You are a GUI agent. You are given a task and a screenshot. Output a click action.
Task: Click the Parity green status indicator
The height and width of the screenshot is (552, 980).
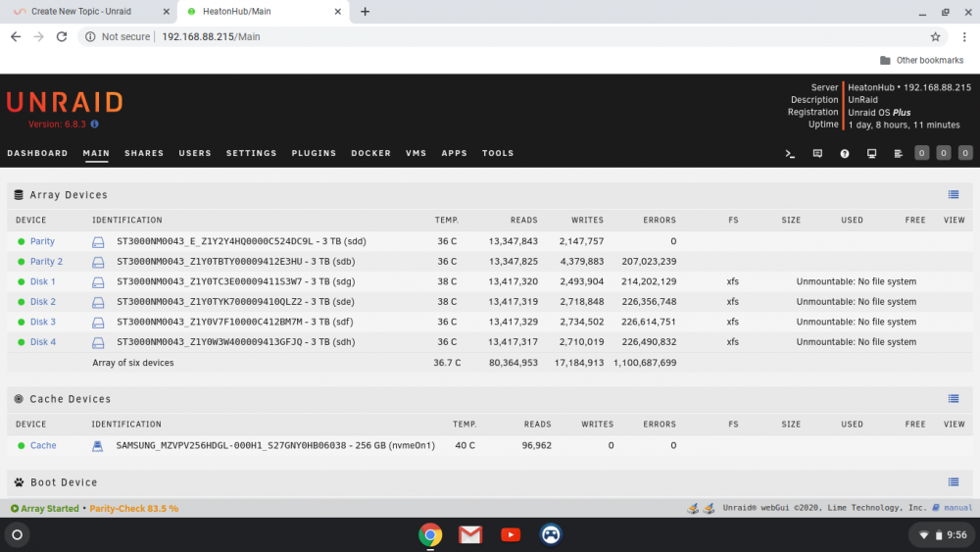(x=22, y=241)
